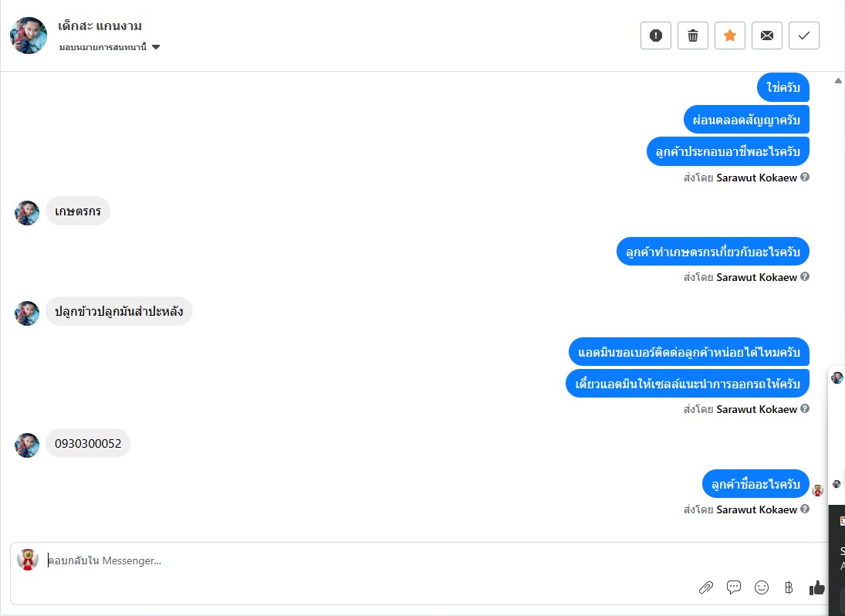Toggle the orange star follow-up marker
The height and width of the screenshot is (616, 845).
tap(730, 36)
